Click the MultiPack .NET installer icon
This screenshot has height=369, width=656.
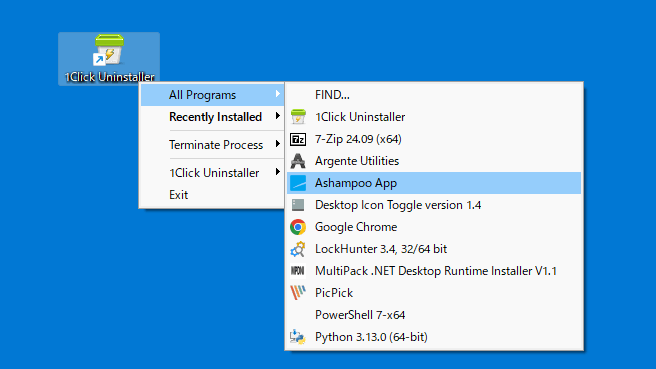click(298, 271)
